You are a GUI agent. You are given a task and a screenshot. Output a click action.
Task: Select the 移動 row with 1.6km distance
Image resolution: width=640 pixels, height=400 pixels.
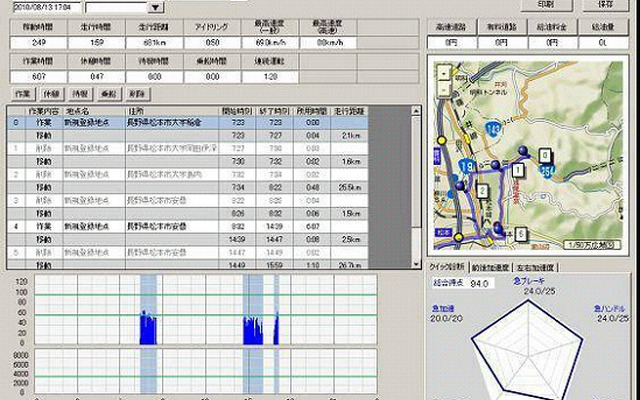coord(188,162)
